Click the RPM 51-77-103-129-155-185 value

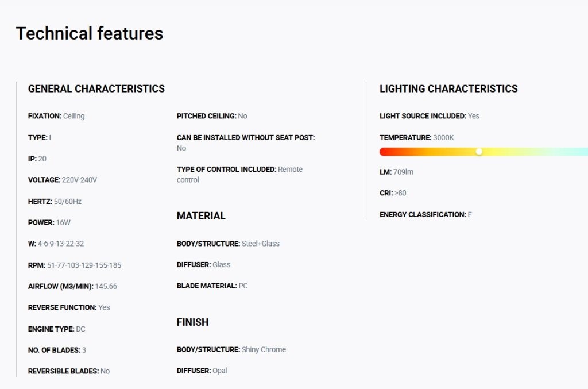[84, 265]
